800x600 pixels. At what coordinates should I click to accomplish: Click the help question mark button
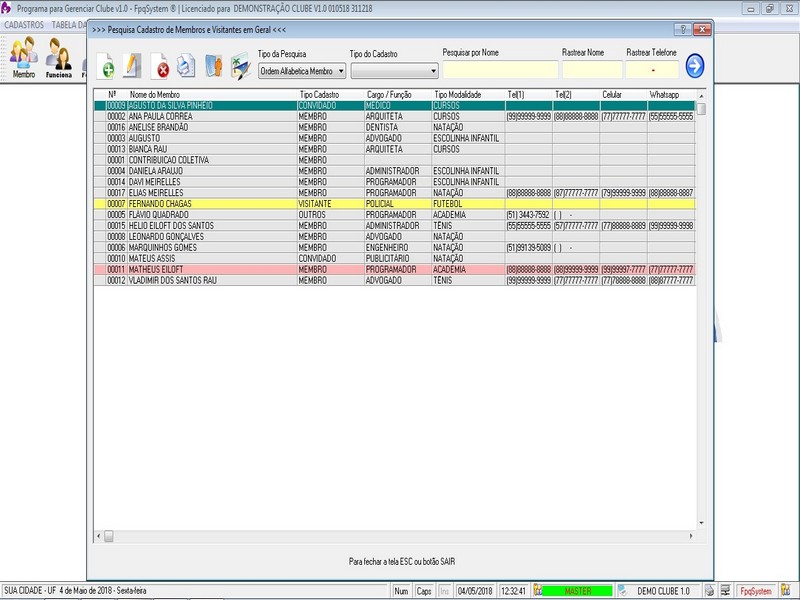(x=683, y=30)
